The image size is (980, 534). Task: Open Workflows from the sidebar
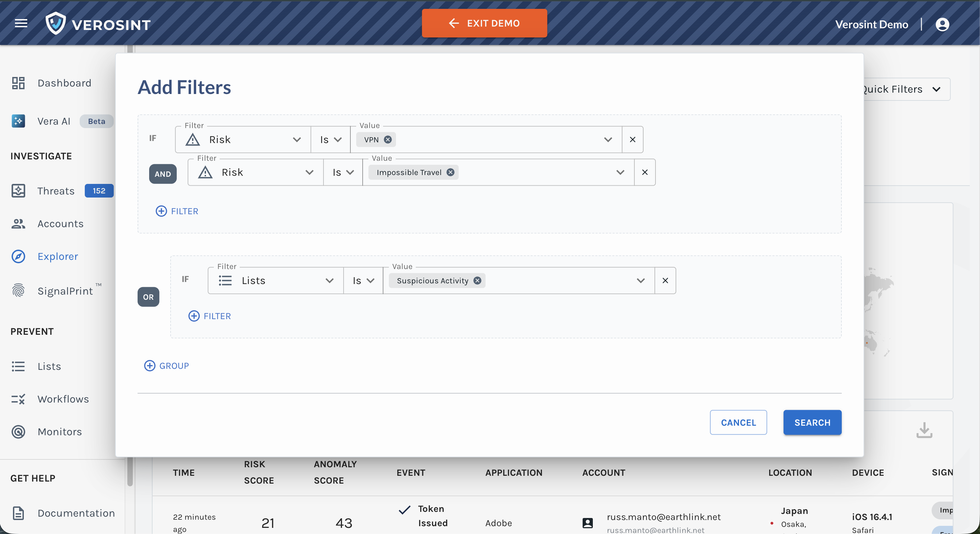[x=63, y=399]
